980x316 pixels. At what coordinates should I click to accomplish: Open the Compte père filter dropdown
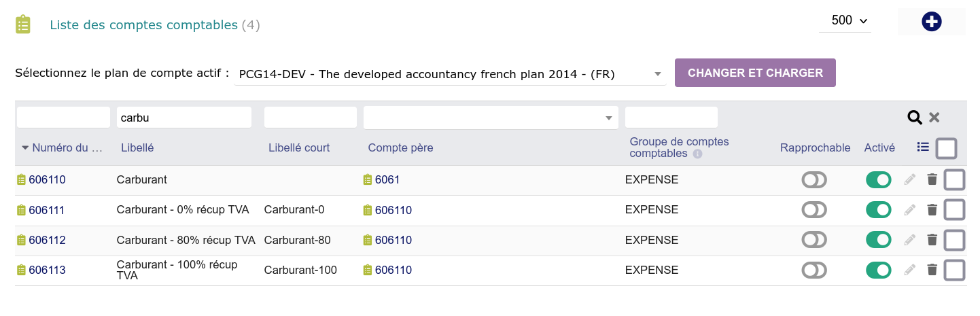[491, 118]
